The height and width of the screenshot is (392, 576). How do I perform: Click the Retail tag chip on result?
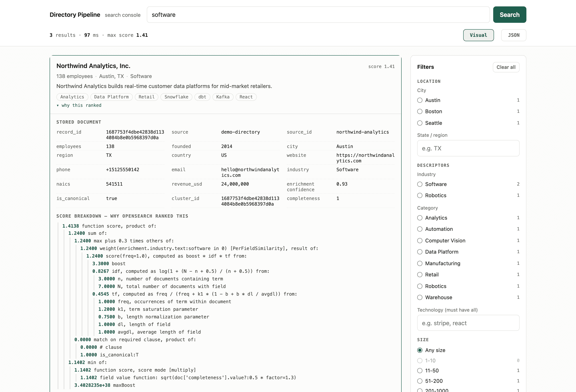(146, 97)
